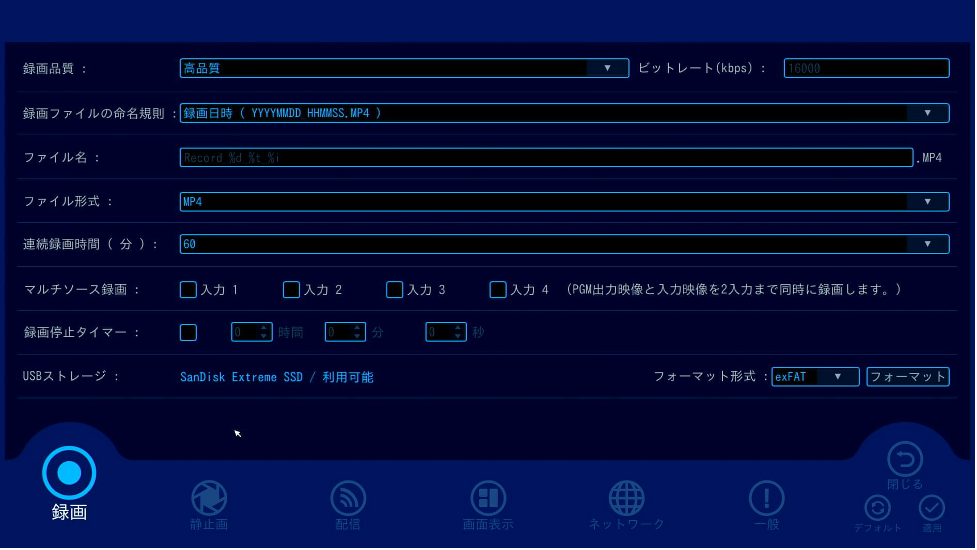Click the SanDisk Extreme SSD status text
Image resolution: width=977 pixels, height=550 pixels.
(x=277, y=377)
